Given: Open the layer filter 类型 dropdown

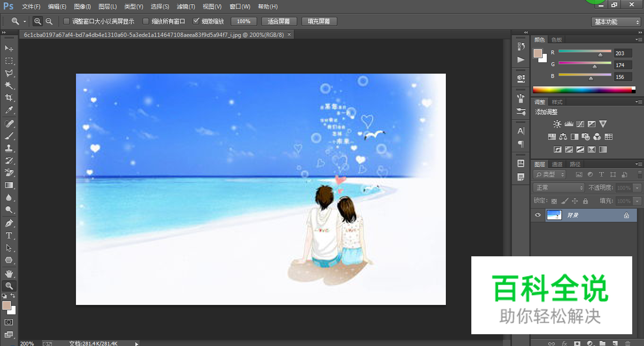Looking at the screenshot, I should pos(550,175).
